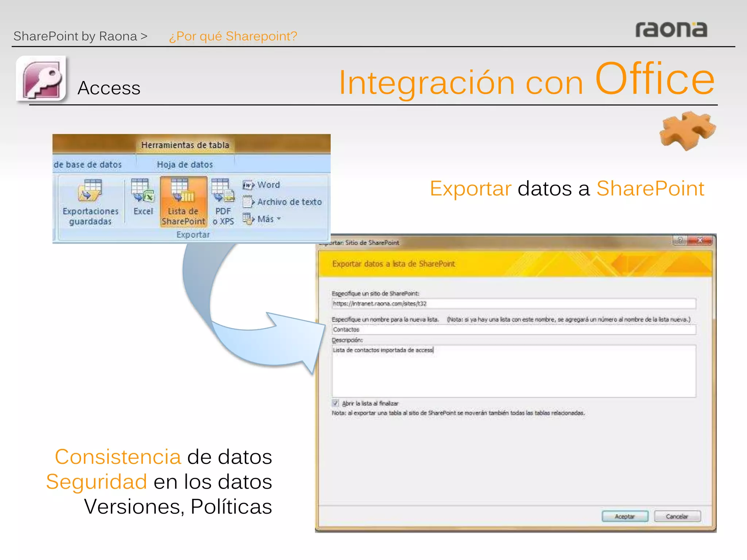The height and width of the screenshot is (560, 747).
Task: Click the ¿Por qué Sharepoint? breadcrumb
Action: (233, 36)
